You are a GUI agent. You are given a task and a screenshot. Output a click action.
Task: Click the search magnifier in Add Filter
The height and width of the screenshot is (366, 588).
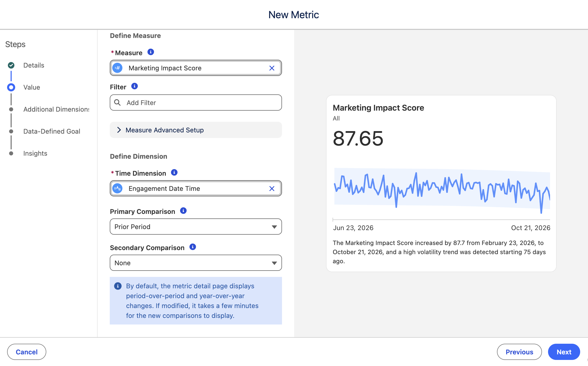117,103
